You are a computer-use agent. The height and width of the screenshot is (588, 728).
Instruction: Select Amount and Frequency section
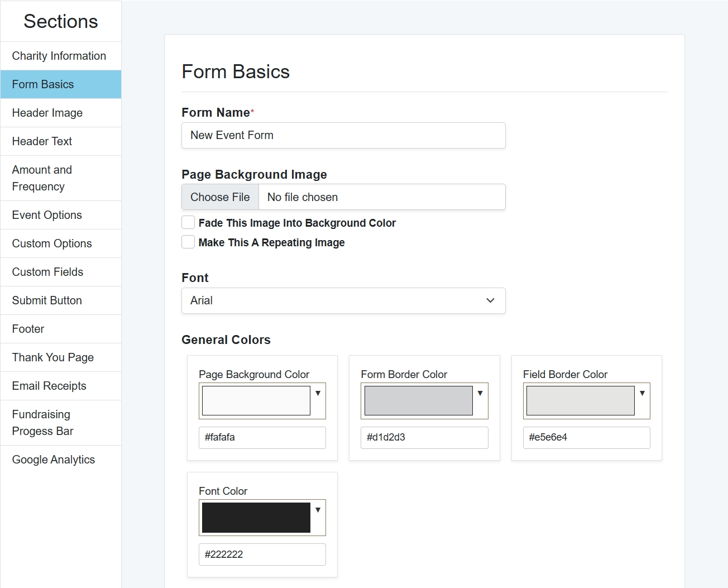click(42, 178)
